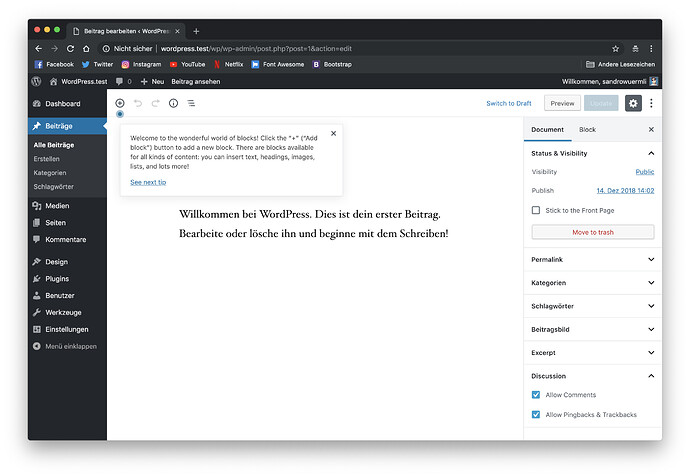This screenshot has width=690, height=476.
Task: Open the Twitter bookmark
Action: click(97, 64)
